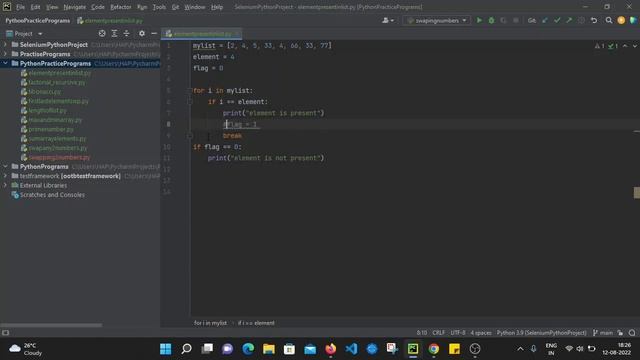This screenshot has width=640, height=360.
Task: Click the line 8 gutter number
Action: [x=169, y=124]
